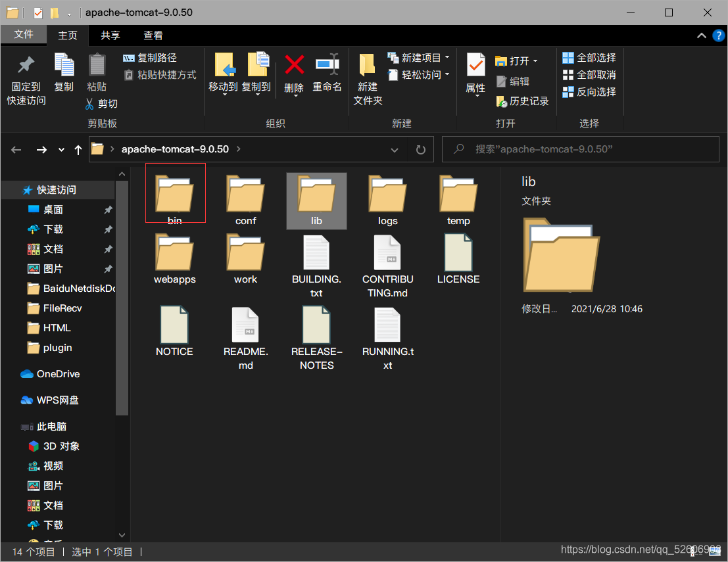Select the RELEASE-NOTES file
The height and width of the screenshot is (562, 728).
(316, 339)
